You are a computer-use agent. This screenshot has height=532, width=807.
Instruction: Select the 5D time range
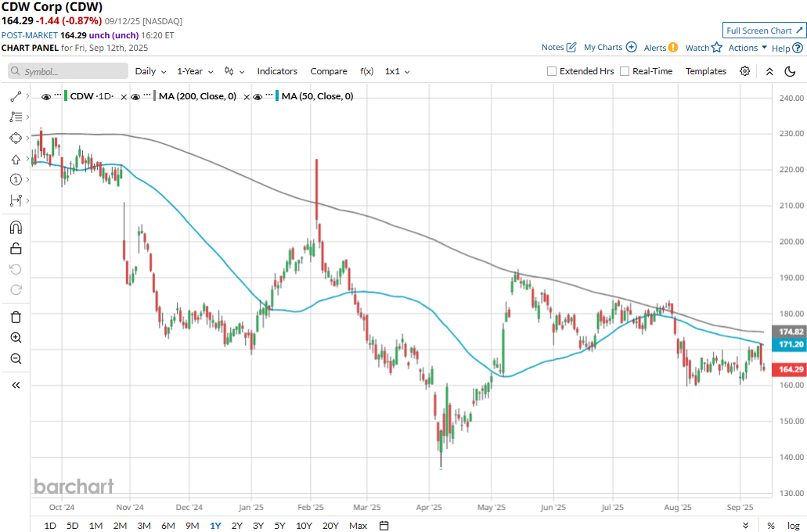(73, 525)
